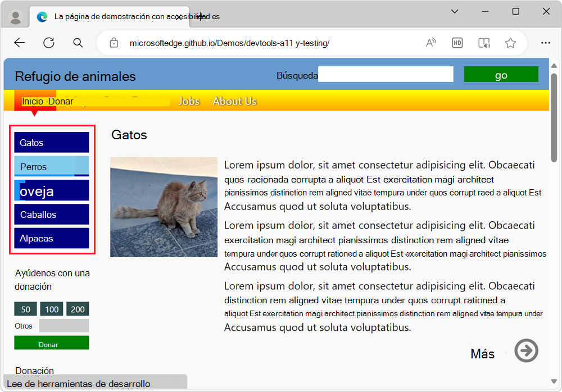Open the split screen icon in the toolbar
Viewport: 562px width, 392px height.
click(x=484, y=43)
